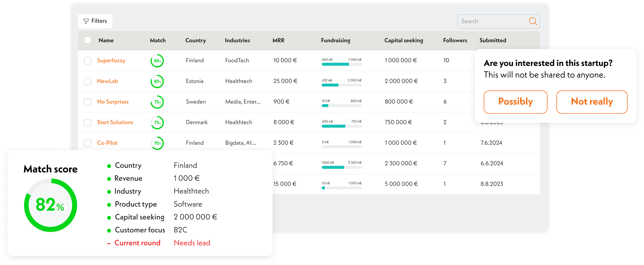Sort by the Fundraising column header
This screenshot has height=265, width=644.
(x=335, y=41)
